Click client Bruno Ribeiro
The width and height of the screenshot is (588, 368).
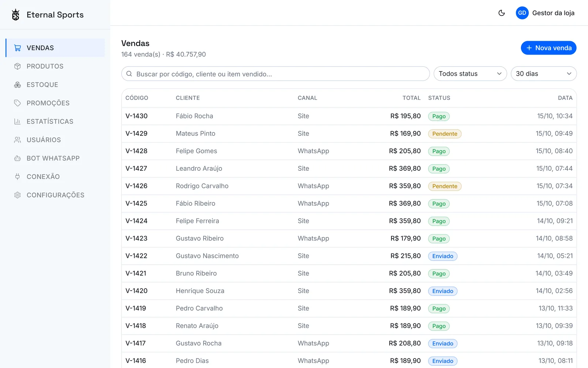click(x=196, y=273)
